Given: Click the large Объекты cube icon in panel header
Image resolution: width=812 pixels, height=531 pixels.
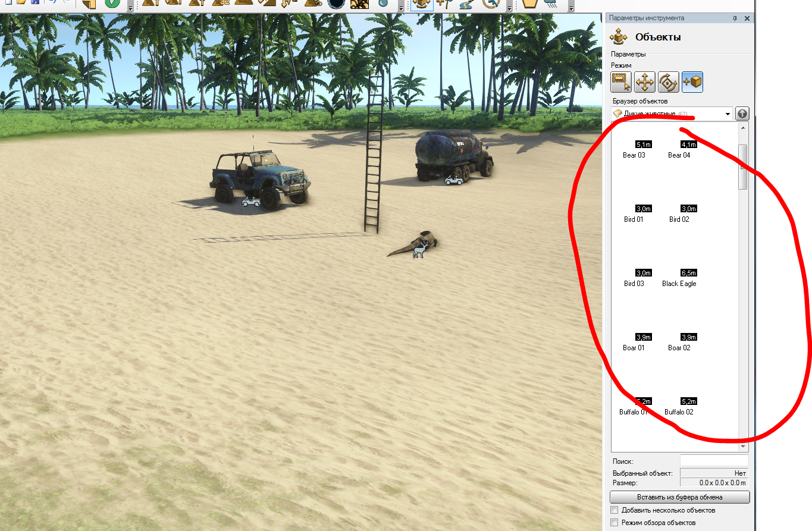Looking at the screenshot, I should tap(619, 37).
